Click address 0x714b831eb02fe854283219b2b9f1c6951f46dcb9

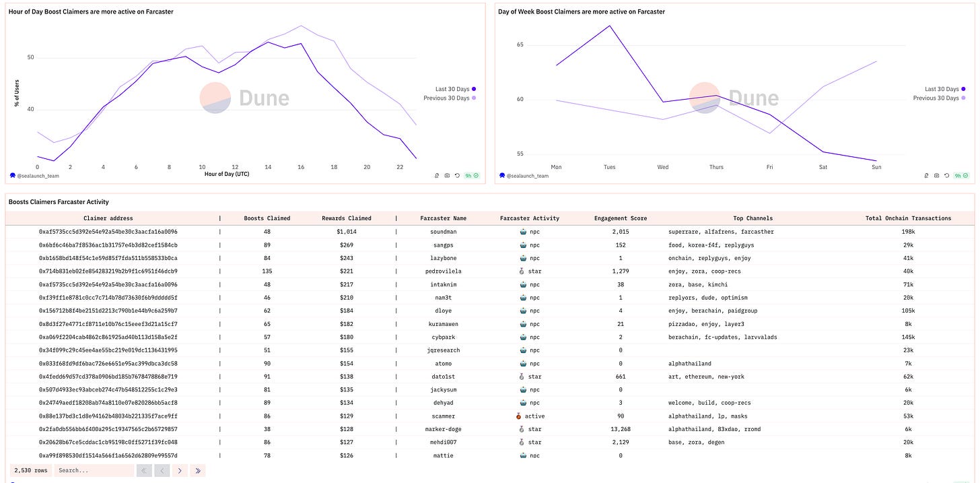click(x=108, y=271)
